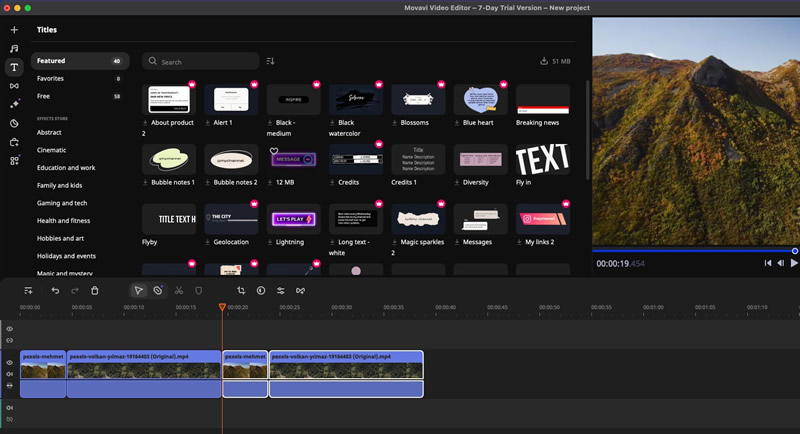Image resolution: width=800 pixels, height=434 pixels.
Task: Open the Transitions tab in sidebar
Action: (14, 86)
